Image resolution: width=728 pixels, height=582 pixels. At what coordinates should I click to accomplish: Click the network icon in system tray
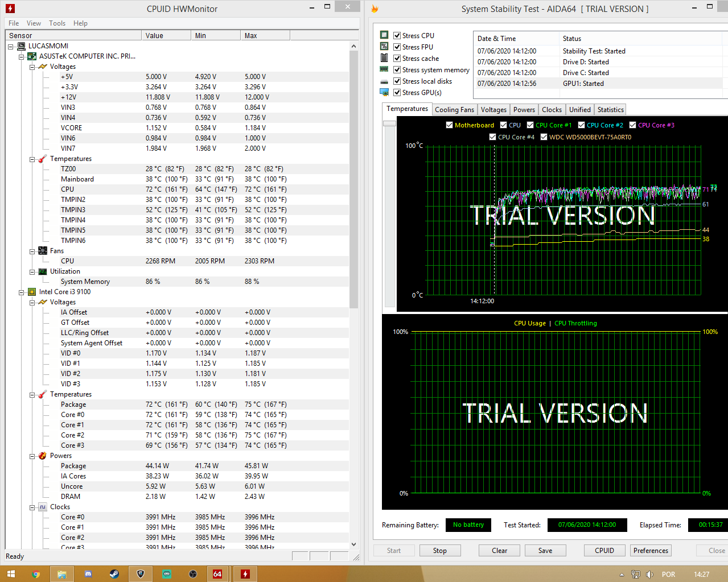(x=636, y=575)
